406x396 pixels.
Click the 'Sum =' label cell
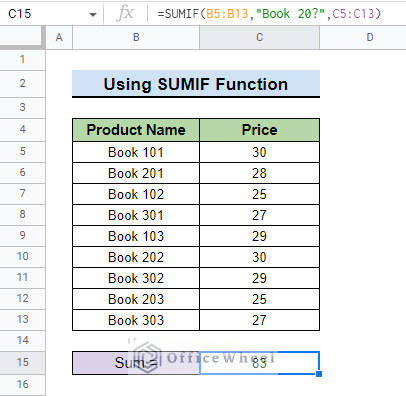136,363
